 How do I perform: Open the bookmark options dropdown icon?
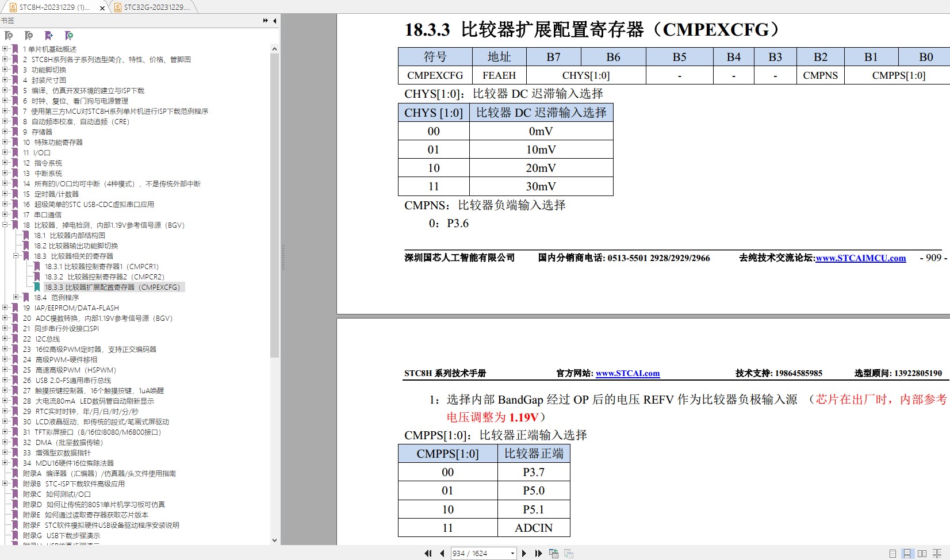click(x=69, y=36)
